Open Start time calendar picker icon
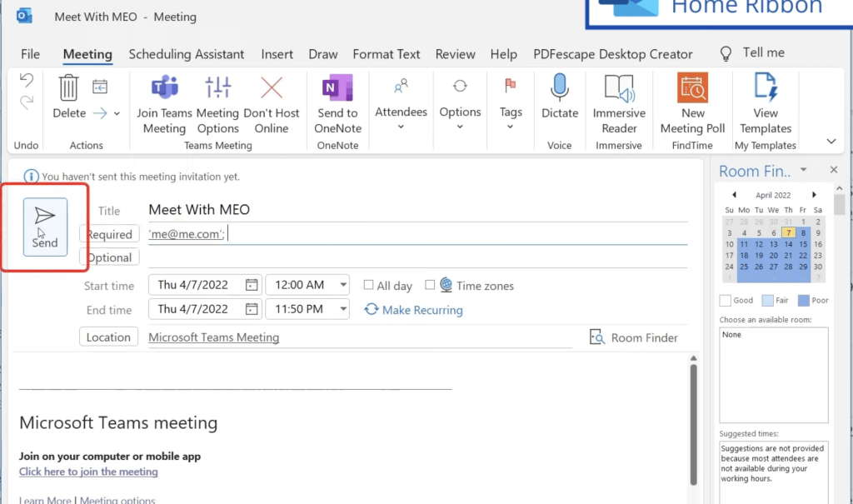Screen dimensions: 853x504 click(252, 285)
